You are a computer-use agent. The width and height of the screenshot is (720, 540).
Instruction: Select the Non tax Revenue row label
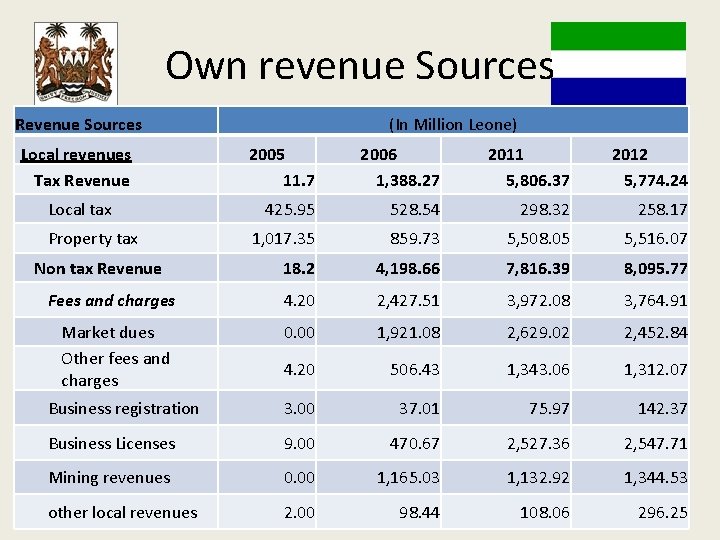(98, 268)
